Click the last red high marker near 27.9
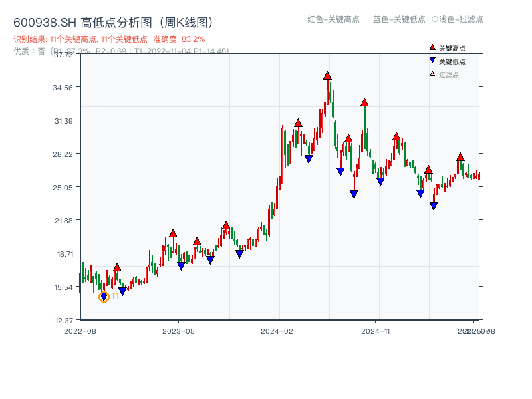Image resolution: width=532 pixels, height=399 pixels. point(460,157)
